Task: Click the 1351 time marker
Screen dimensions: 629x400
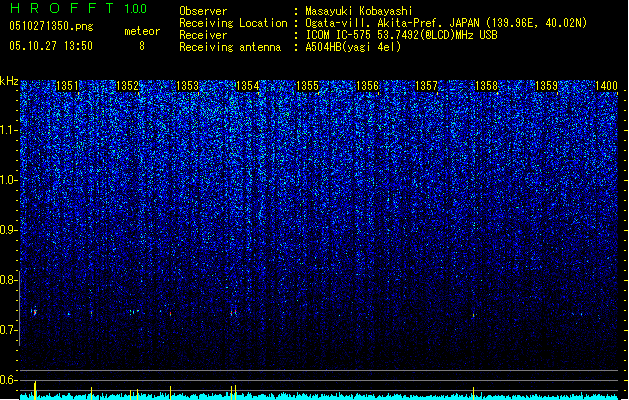Action: [x=67, y=86]
